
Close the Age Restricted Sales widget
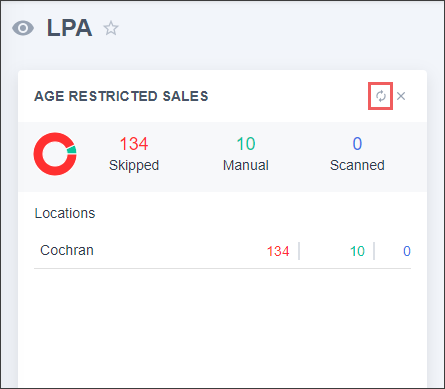click(x=401, y=96)
